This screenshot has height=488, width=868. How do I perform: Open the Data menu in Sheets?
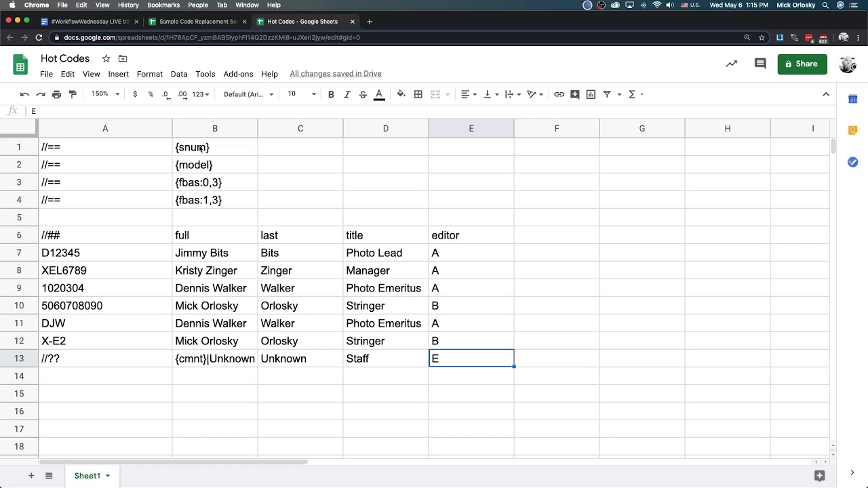pos(179,74)
